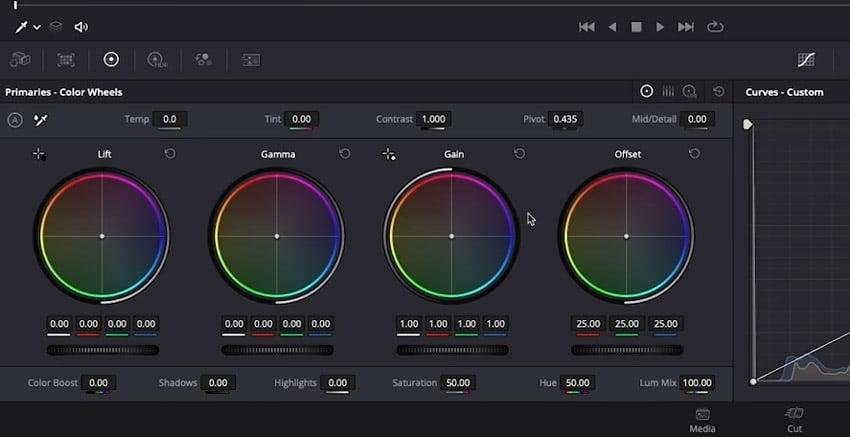Image resolution: width=850 pixels, height=437 pixels.
Task: Switch Primaries to log wheels mode
Action: coord(690,92)
